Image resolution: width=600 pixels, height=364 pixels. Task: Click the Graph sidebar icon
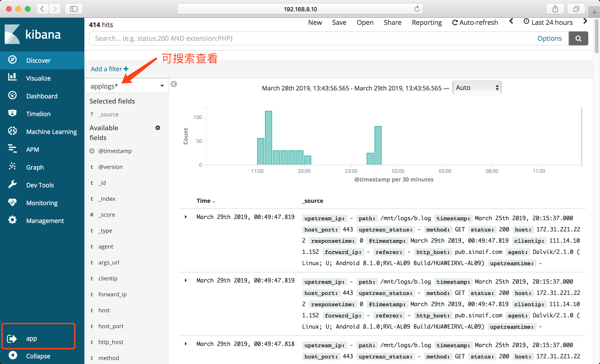pos(12,167)
